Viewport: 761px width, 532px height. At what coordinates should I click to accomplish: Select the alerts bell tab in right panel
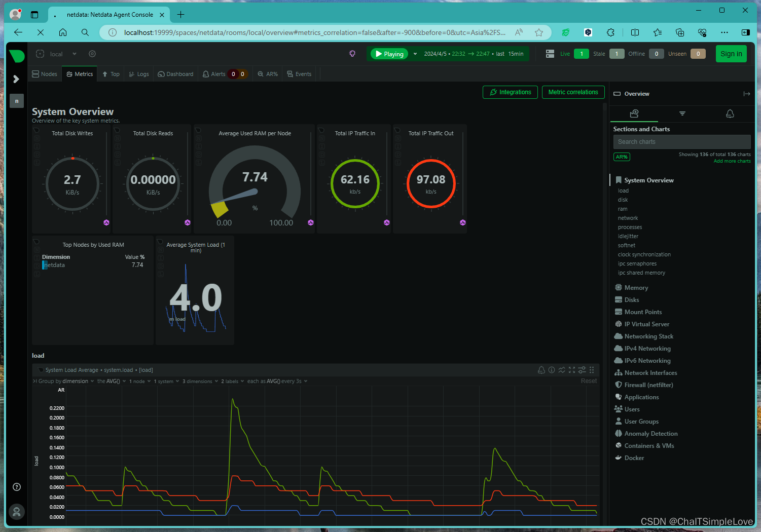pos(730,113)
